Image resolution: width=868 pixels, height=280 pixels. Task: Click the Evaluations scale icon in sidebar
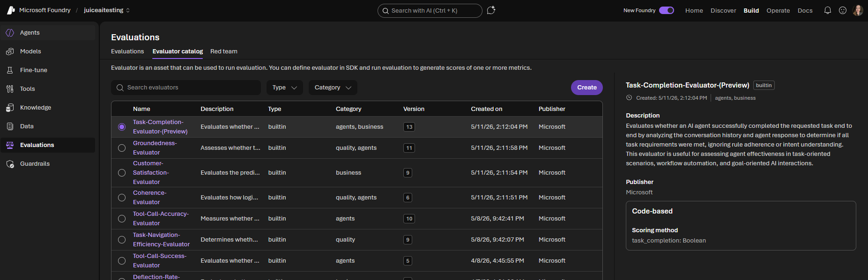coord(10,145)
